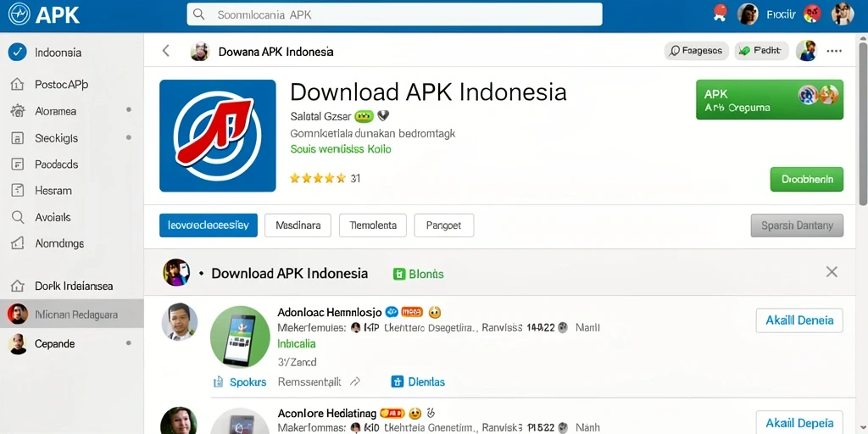Click the Pedikt button
Image resolution: width=868 pixels, height=434 pixels.
pos(762,51)
